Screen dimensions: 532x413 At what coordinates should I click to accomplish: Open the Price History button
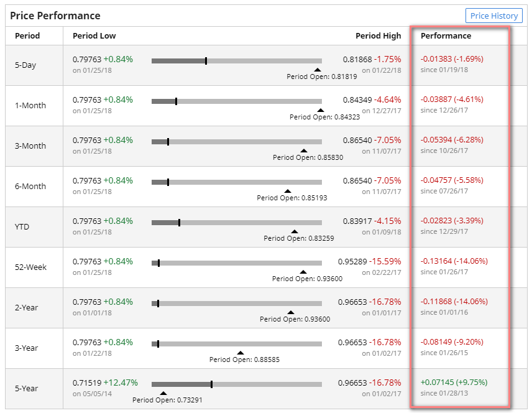(493, 16)
